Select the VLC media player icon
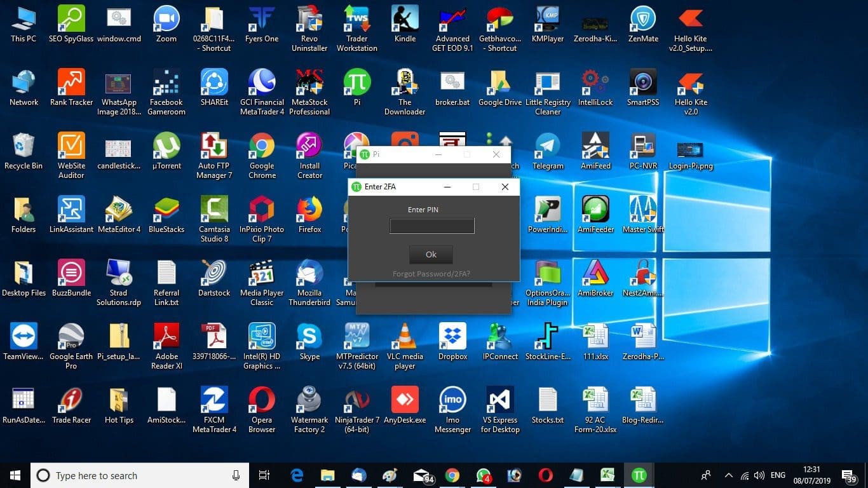 click(405, 346)
